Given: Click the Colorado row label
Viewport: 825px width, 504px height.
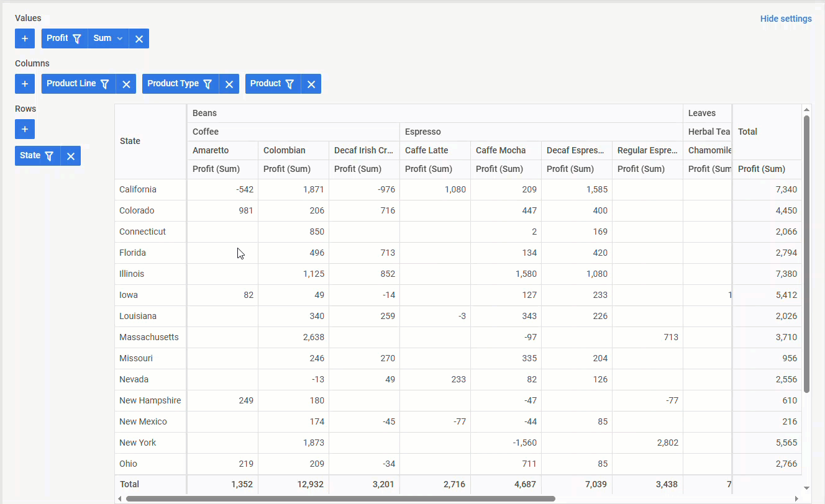Looking at the screenshot, I should tap(150, 211).
